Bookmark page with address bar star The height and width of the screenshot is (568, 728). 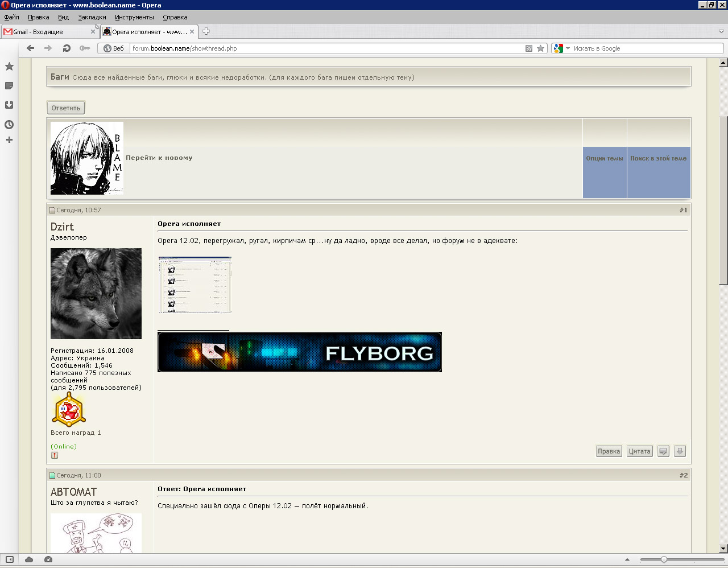540,48
